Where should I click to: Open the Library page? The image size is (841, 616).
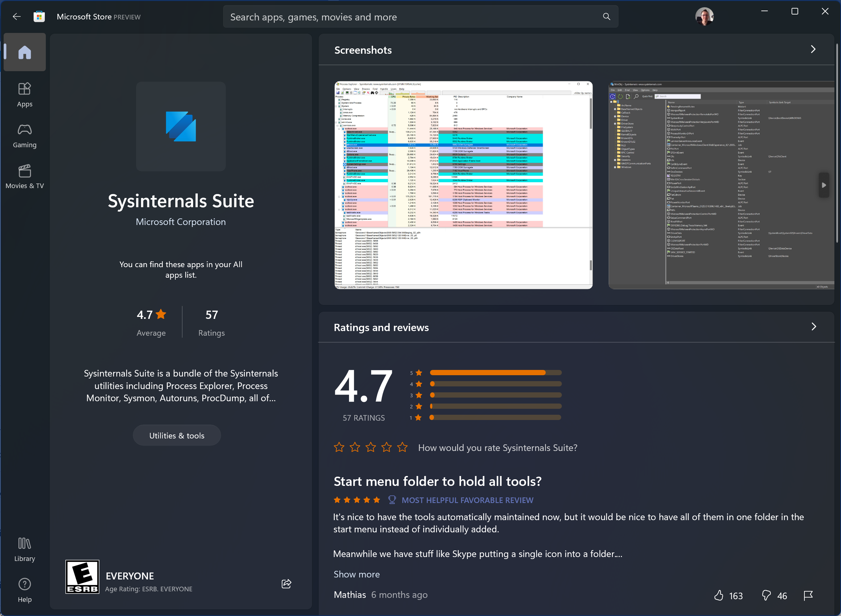(25, 550)
